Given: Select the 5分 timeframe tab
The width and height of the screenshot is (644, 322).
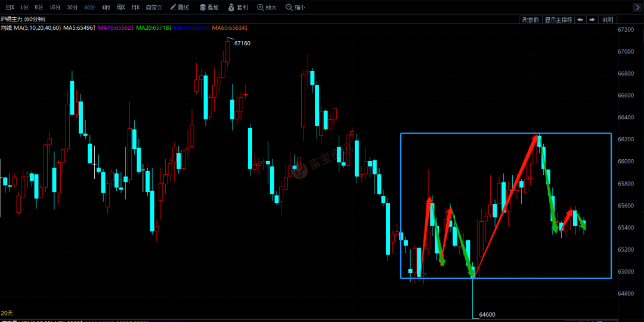Looking at the screenshot, I should tap(39, 7).
